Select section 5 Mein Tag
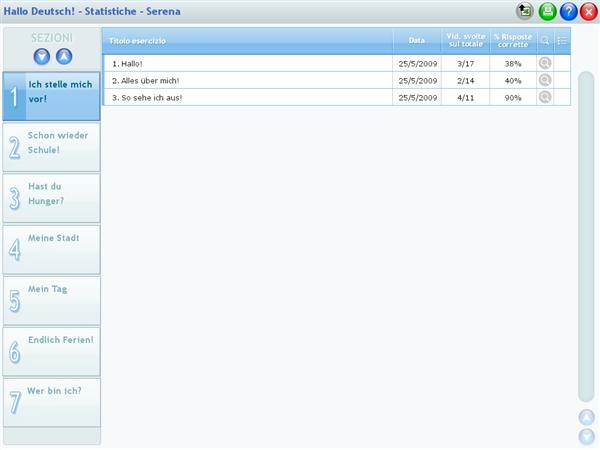This screenshot has height=450, width=600. click(x=51, y=300)
